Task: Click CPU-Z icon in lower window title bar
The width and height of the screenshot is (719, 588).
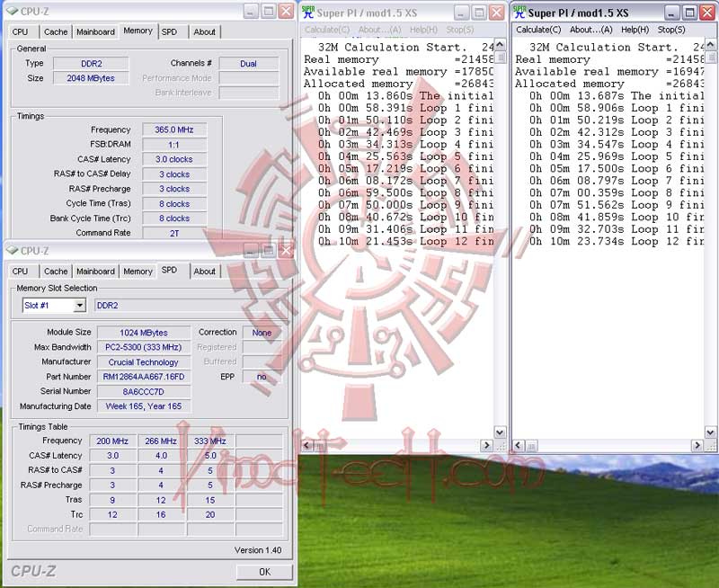Action: click(13, 251)
